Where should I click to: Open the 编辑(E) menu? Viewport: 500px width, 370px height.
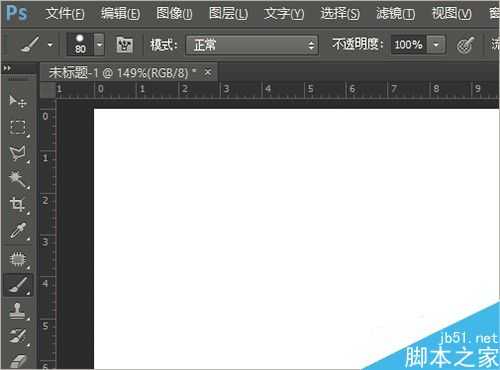click(120, 14)
